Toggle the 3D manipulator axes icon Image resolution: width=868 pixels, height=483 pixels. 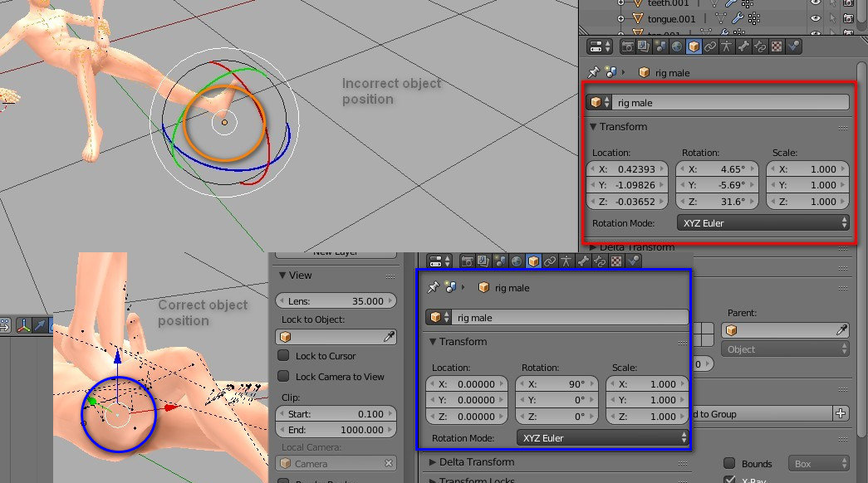coord(23,325)
